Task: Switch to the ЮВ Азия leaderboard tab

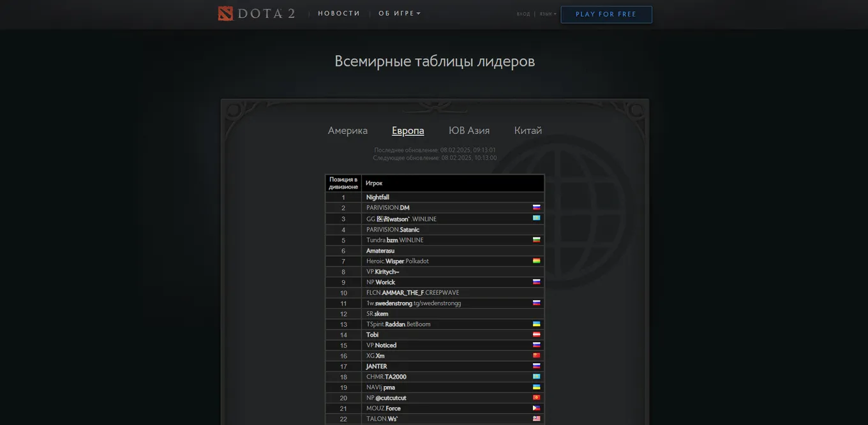Action: click(469, 130)
